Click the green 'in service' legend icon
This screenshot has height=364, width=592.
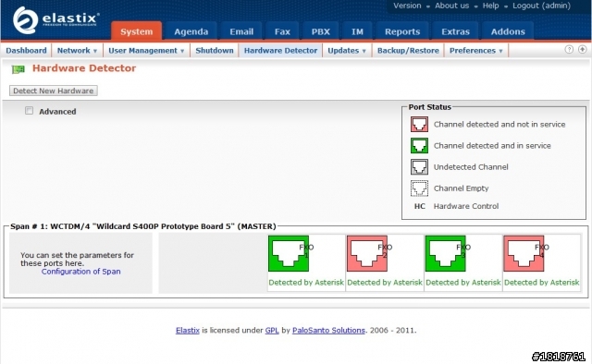419,146
